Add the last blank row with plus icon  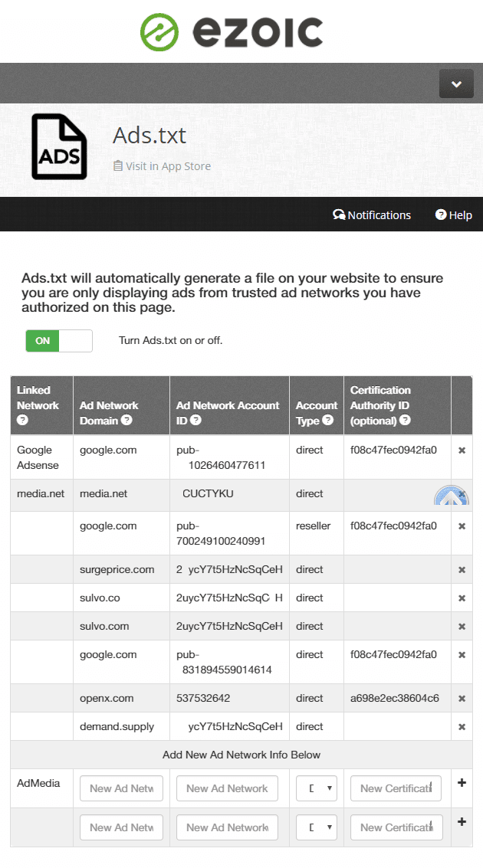tap(462, 822)
